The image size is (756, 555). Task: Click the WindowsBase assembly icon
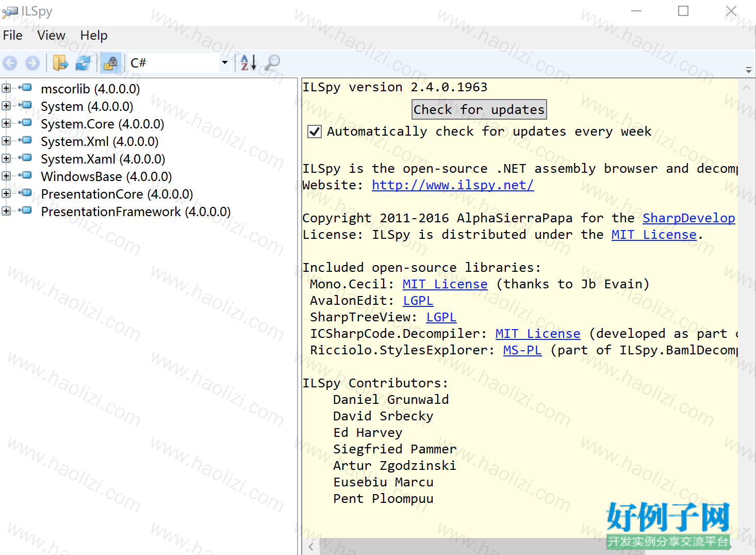pyautogui.click(x=25, y=175)
